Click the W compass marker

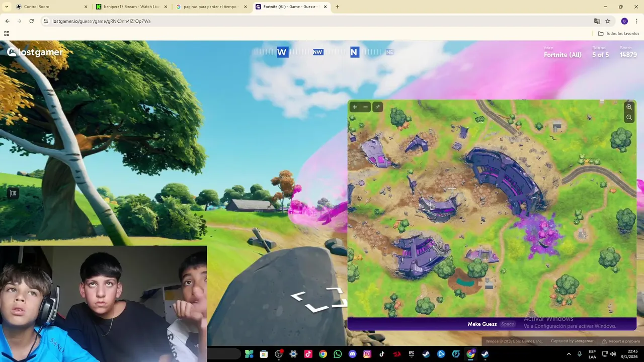point(282,52)
